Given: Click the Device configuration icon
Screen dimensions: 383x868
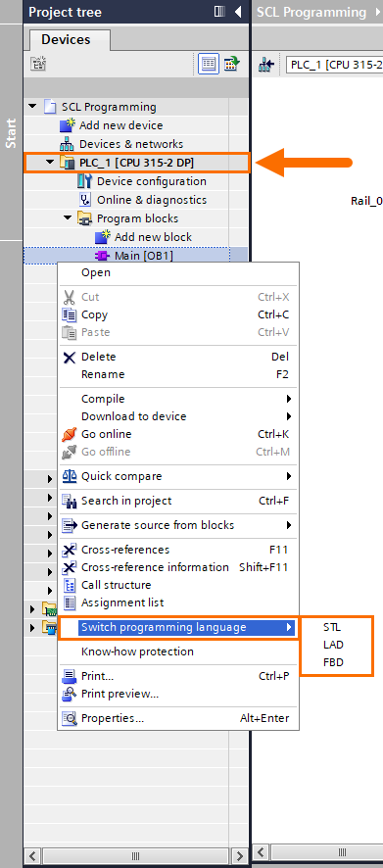Looking at the screenshot, I should (x=84, y=181).
